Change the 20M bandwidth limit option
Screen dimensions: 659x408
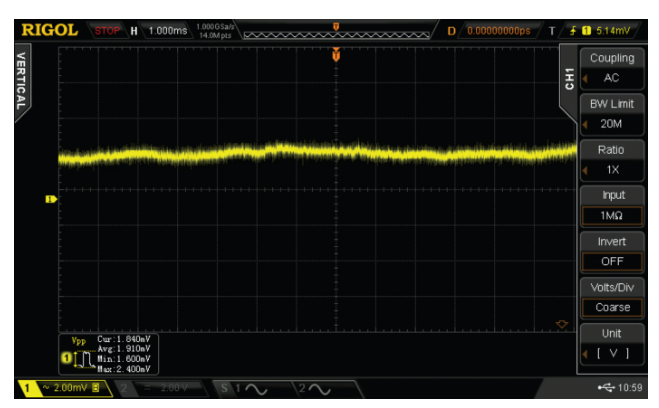(x=612, y=124)
